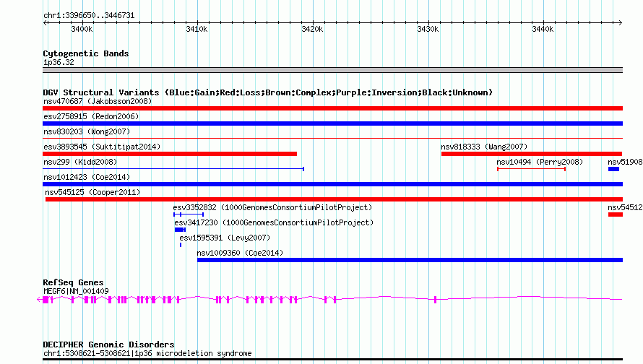Viewport: 643px width, 364px height.
Task: Click the 3410k ruler mark
Action: (x=197, y=29)
